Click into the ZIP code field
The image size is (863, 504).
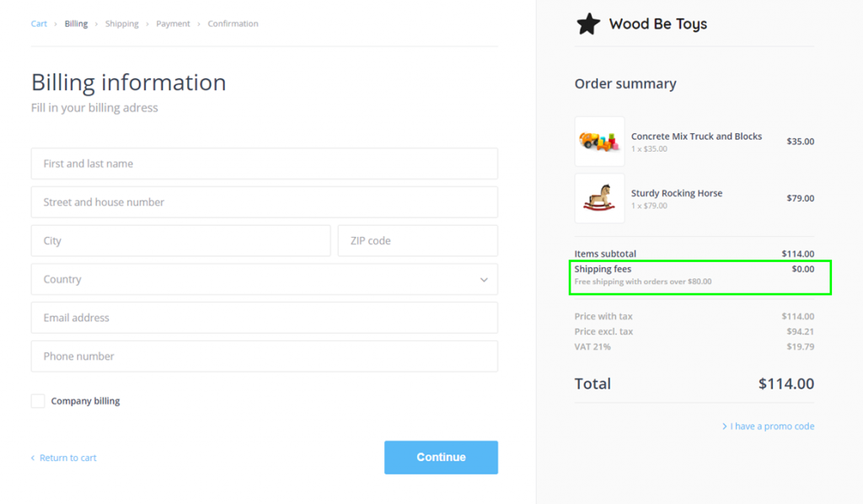coord(418,240)
